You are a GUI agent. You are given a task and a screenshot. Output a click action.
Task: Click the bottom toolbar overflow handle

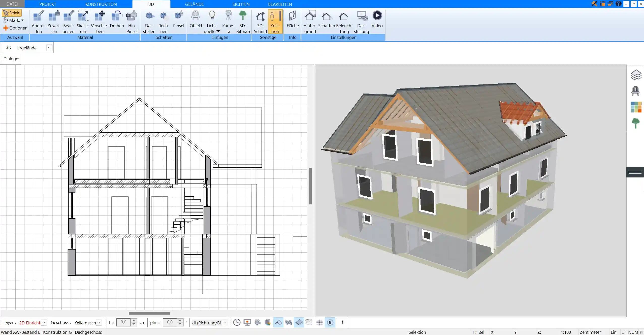click(342, 322)
